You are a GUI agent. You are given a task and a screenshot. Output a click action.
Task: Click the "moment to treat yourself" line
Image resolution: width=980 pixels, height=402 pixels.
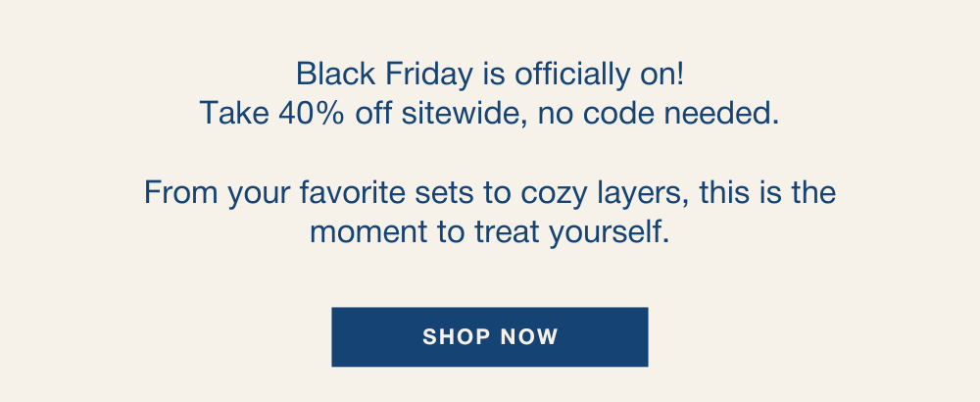pos(489,233)
